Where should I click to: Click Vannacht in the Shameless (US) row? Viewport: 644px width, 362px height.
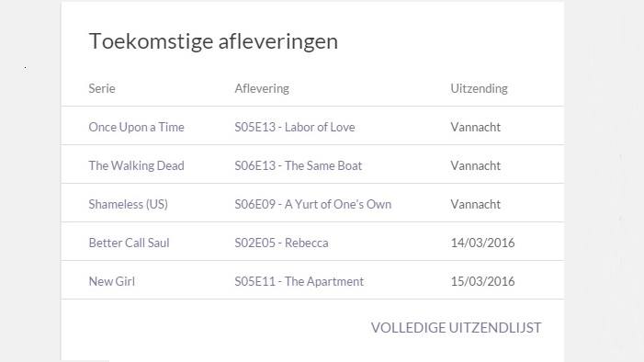[476, 204]
